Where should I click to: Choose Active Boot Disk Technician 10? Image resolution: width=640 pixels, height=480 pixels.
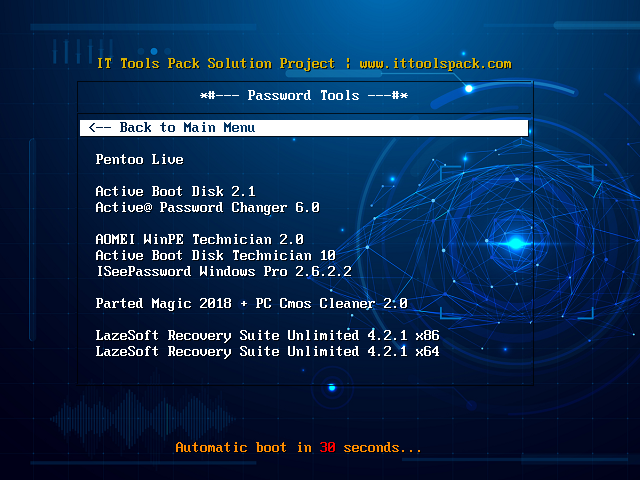[215, 255]
